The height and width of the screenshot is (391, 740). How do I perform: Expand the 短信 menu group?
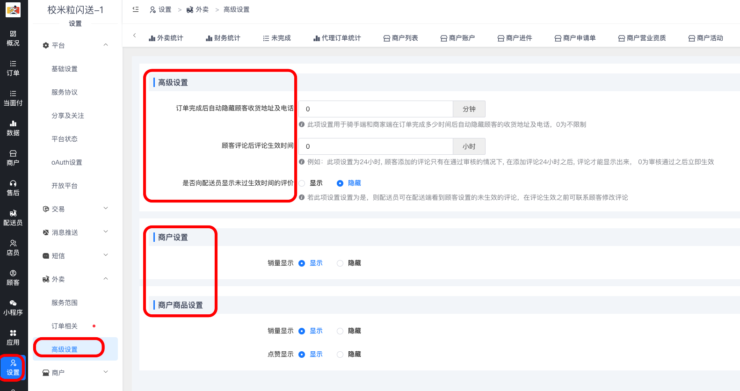tap(76, 255)
